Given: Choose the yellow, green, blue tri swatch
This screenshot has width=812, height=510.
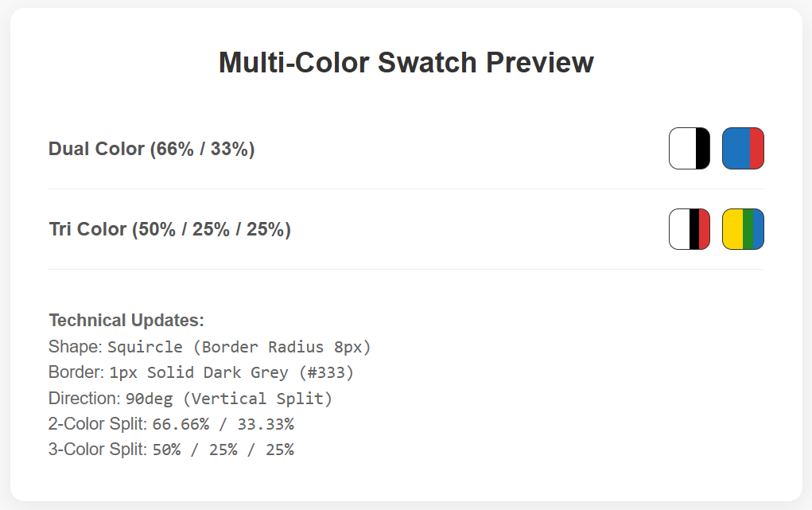Looking at the screenshot, I should click(x=743, y=229).
